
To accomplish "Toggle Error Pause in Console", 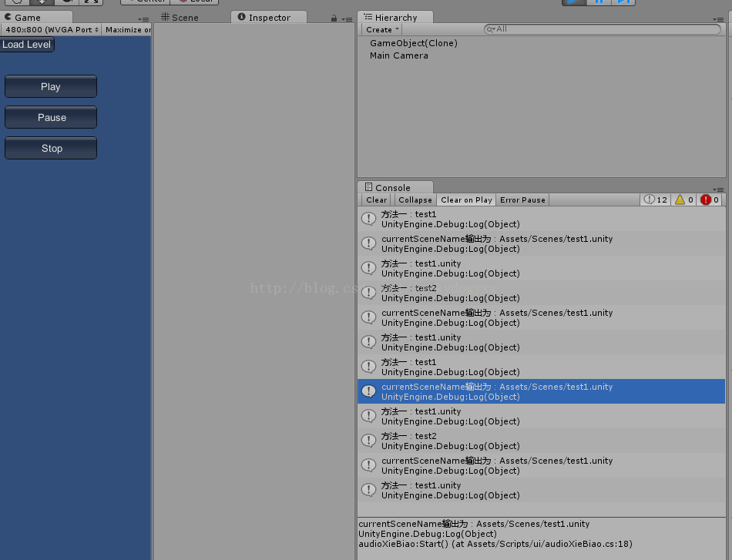I will pyautogui.click(x=522, y=200).
